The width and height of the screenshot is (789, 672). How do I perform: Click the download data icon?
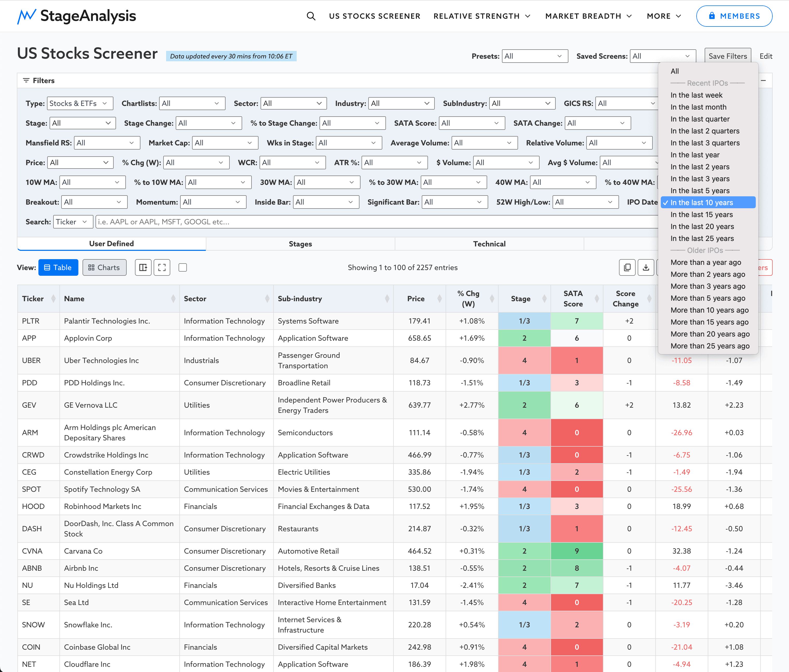coord(646,267)
